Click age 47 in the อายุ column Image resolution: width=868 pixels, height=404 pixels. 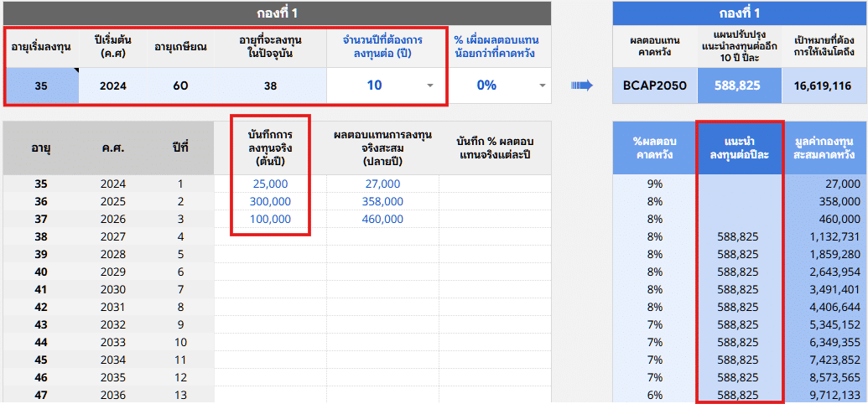[41, 395]
